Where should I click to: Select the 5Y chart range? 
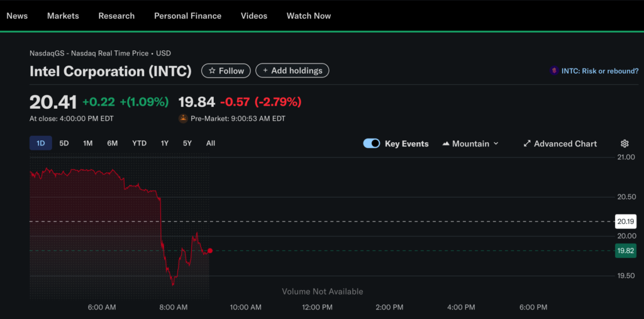(187, 143)
